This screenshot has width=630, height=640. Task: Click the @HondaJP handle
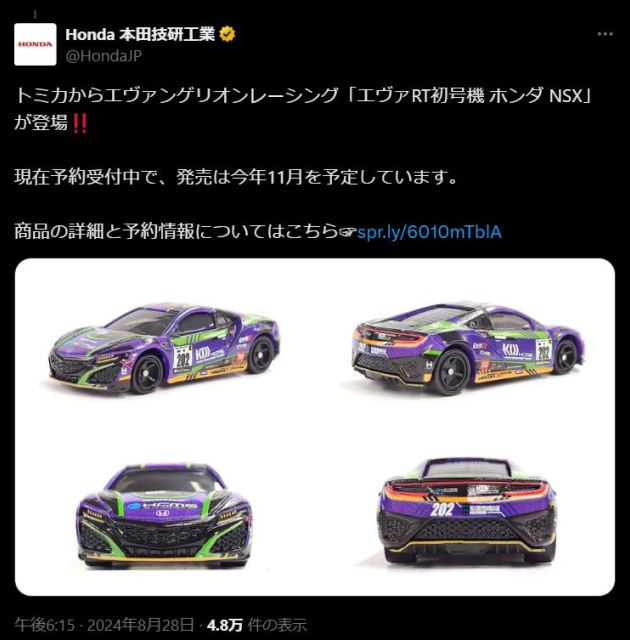tap(104, 56)
